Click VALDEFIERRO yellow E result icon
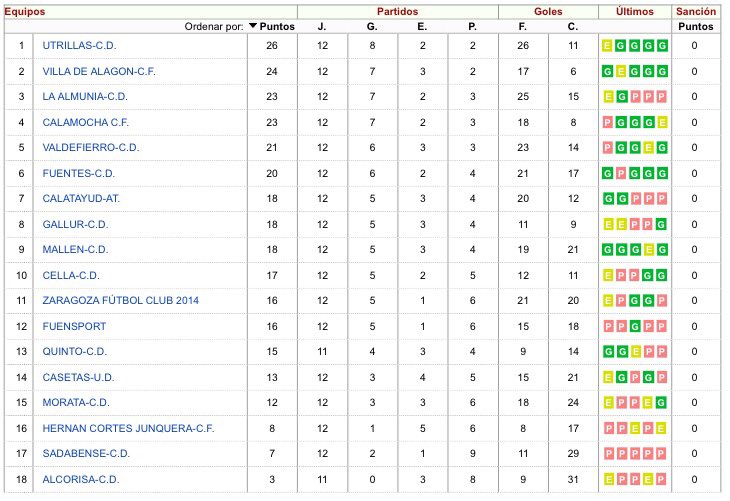This screenshot has height=501, width=730. pos(648,148)
